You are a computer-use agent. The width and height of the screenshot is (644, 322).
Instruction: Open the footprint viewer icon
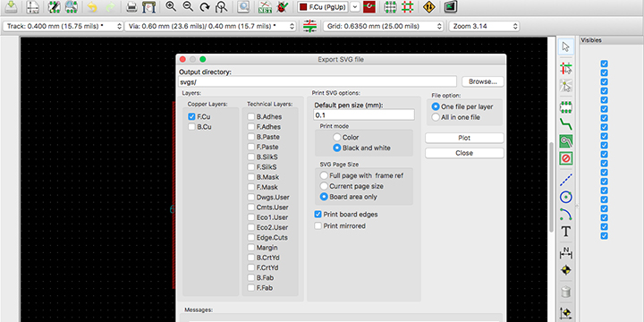71,6
